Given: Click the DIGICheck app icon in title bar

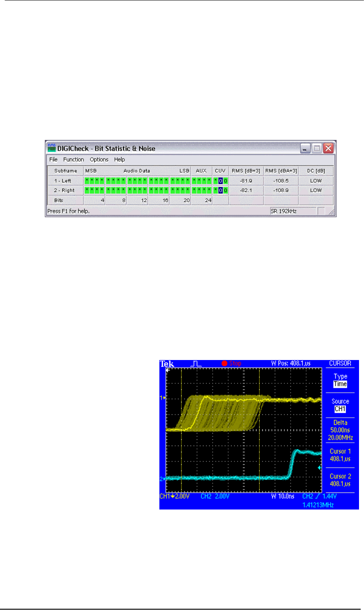Looking at the screenshot, I should [x=51, y=148].
